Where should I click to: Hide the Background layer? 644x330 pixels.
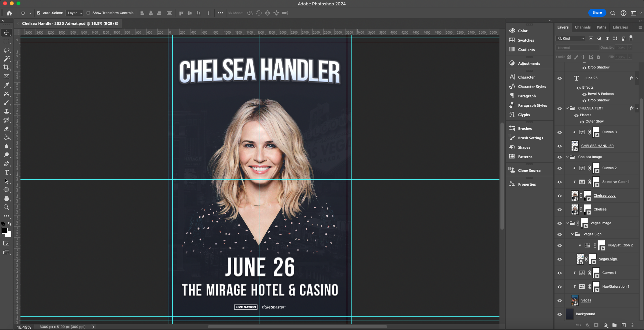click(559, 314)
